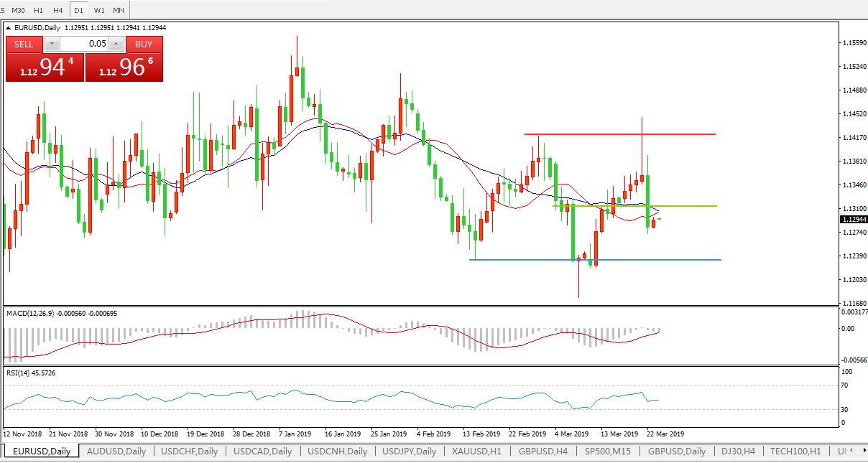Viewport: 868px width, 463px height.
Task: Increase trade volume with the up arrow
Action: click(116, 44)
